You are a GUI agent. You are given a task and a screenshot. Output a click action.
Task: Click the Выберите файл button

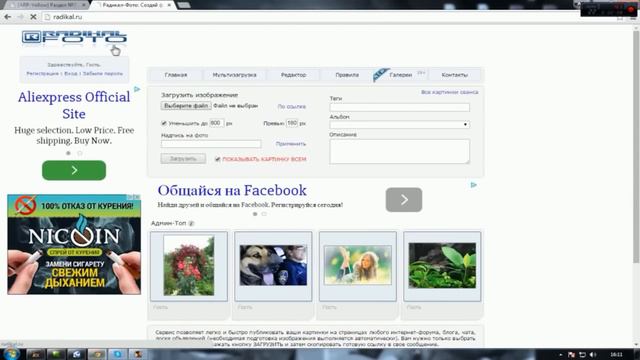[186, 106]
